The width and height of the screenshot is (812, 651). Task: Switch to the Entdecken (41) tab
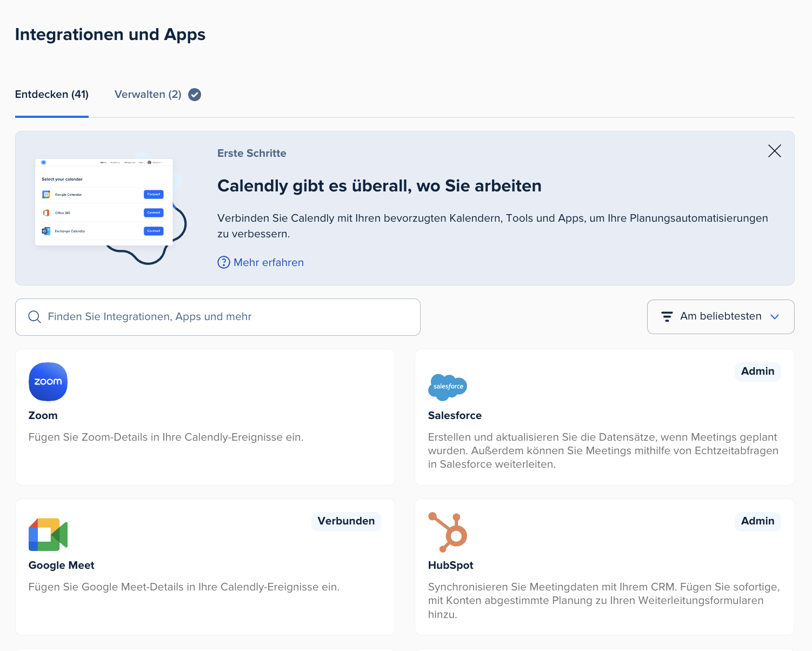(x=52, y=95)
